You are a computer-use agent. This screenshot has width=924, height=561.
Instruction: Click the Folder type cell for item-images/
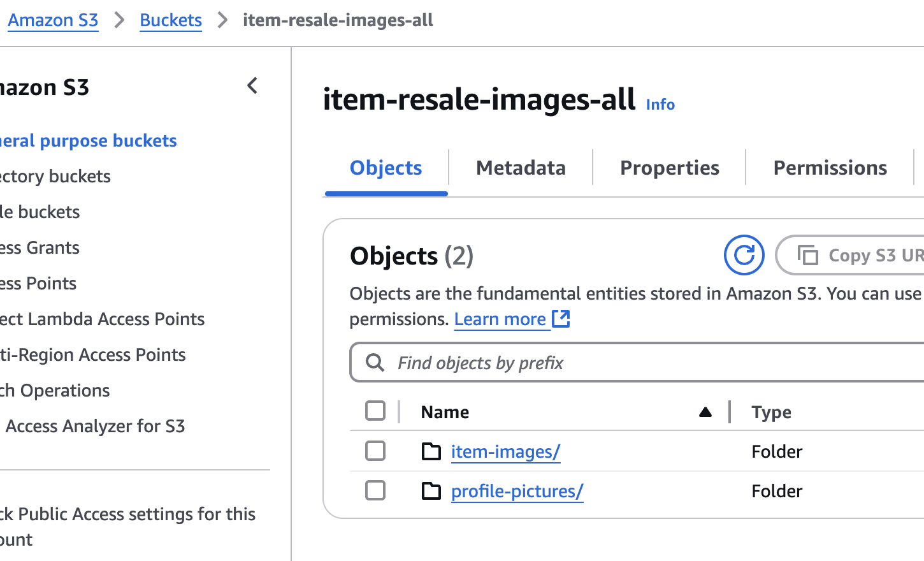[777, 451]
